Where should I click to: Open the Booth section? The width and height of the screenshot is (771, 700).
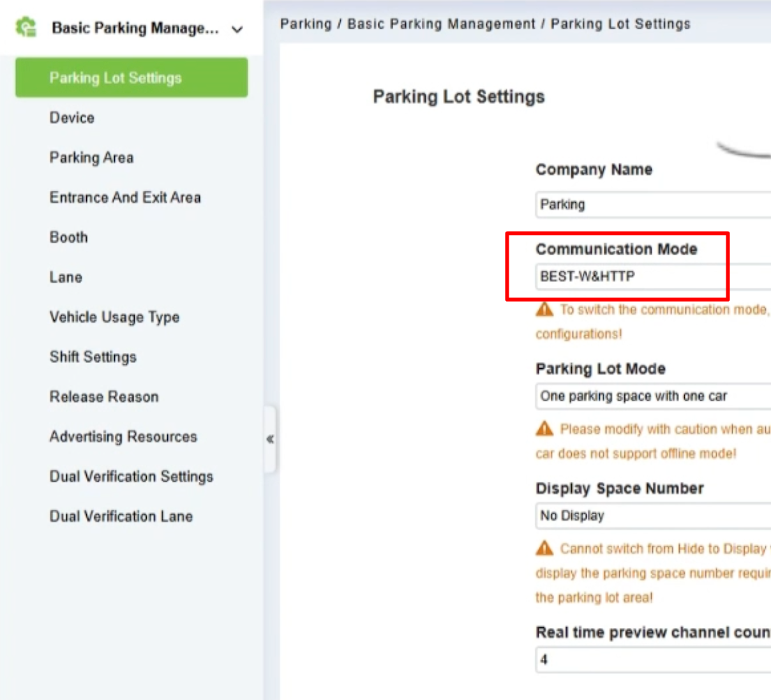pos(69,237)
